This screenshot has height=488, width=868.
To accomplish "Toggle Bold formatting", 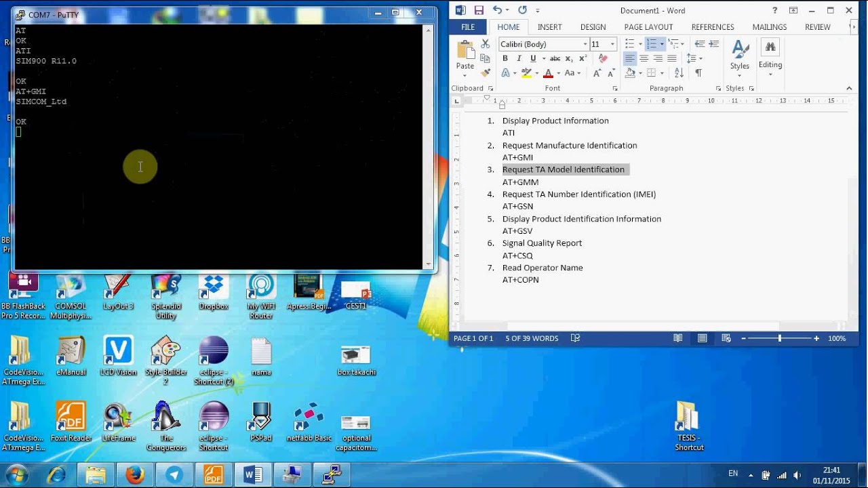I will click(505, 58).
